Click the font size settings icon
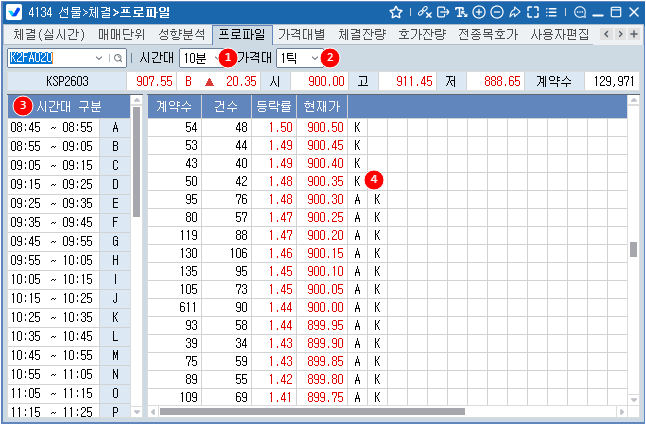This screenshot has height=425, width=646. [461, 11]
